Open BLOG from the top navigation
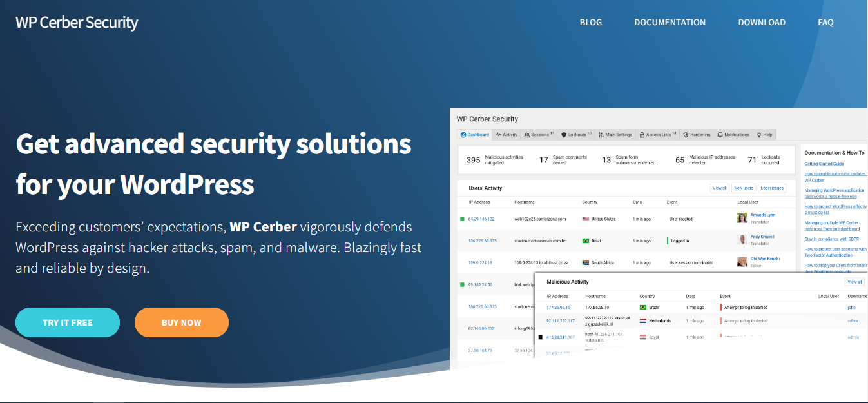This screenshot has height=403, width=868. pyautogui.click(x=590, y=21)
